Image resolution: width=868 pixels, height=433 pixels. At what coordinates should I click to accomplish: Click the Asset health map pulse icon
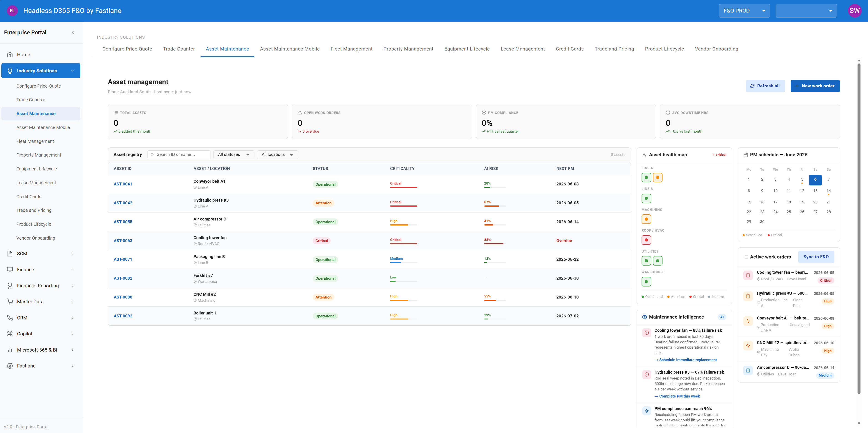pyautogui.click(x=644, y=155)
